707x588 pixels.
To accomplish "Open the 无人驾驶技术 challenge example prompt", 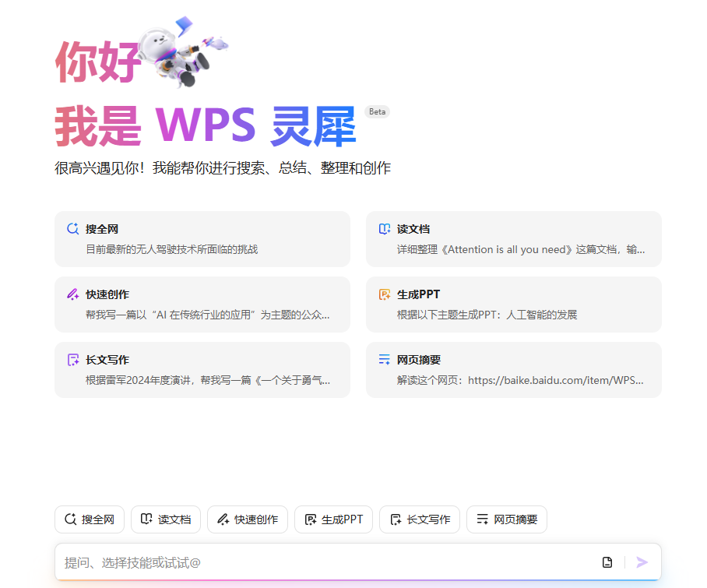I will point(171,250).
